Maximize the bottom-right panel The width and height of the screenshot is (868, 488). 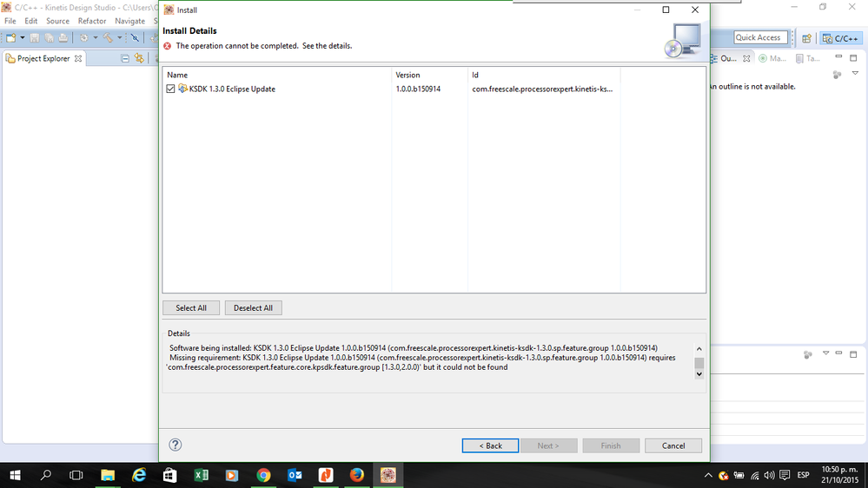click(853, 353)
